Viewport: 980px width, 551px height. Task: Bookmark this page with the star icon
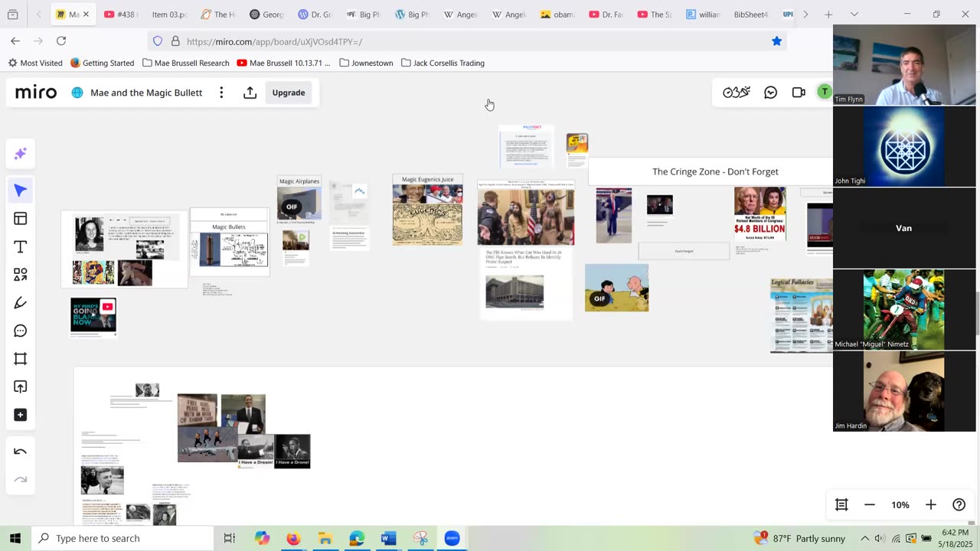click(x=776, y=41)
